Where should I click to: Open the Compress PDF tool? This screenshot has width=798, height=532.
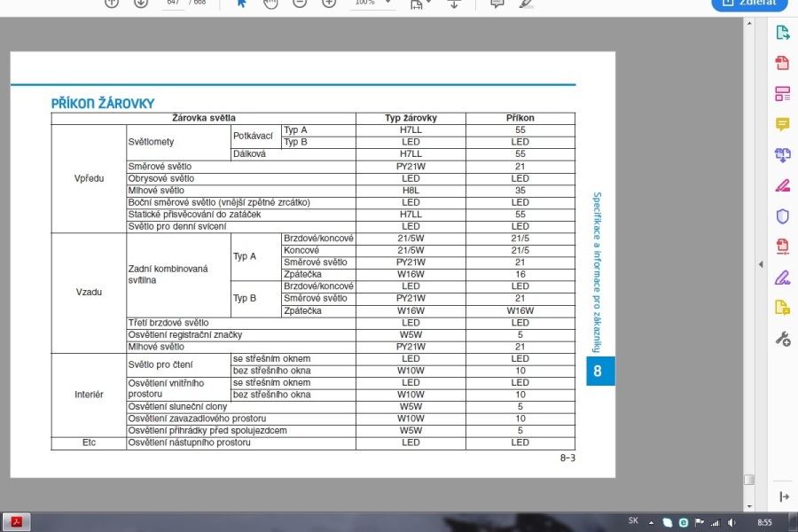[782, 246]
